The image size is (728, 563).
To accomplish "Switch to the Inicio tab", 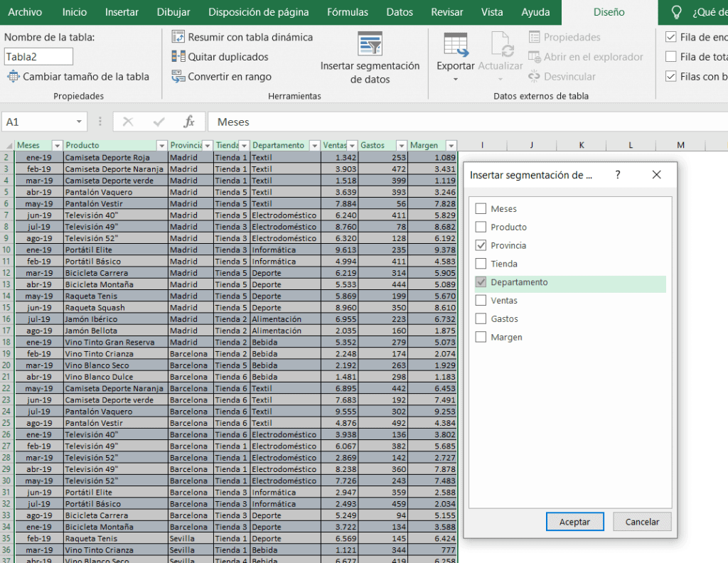I will (x=74, y=12).
